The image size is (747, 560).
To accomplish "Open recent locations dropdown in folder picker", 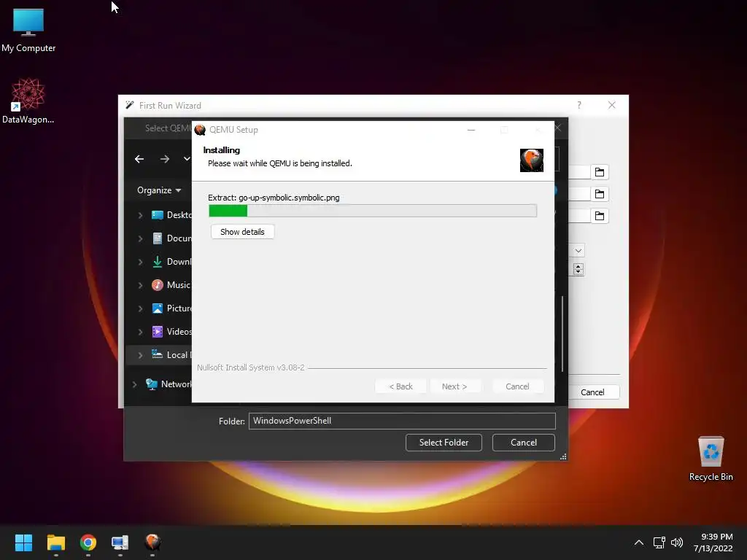I will pos(187,158).
